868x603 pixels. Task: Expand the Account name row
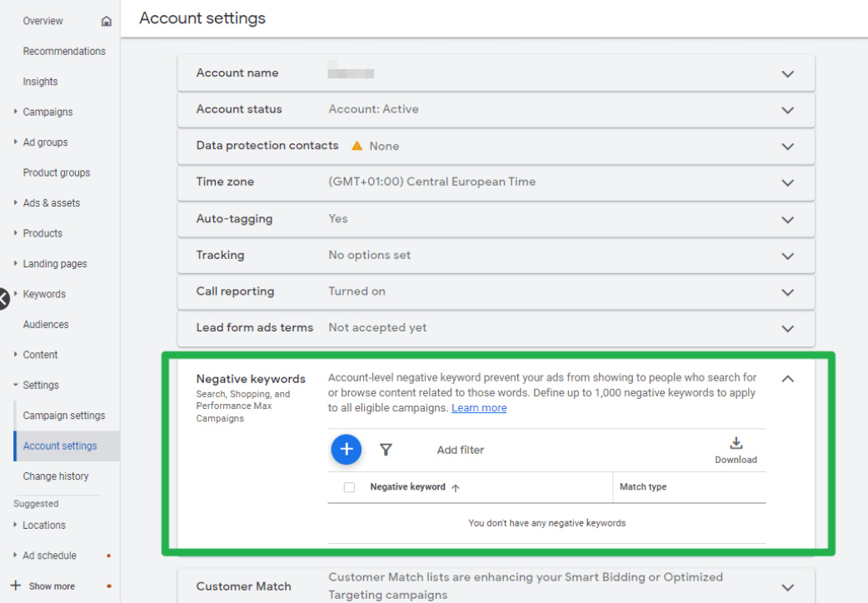(787, 73)
